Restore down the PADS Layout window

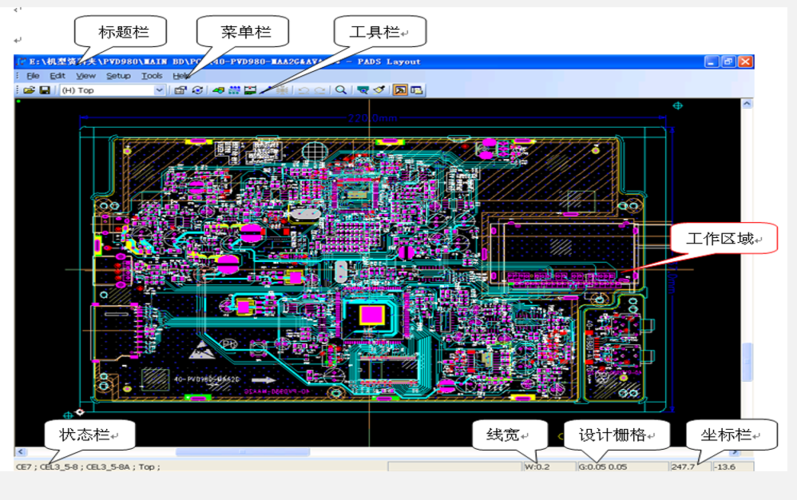click(x=728, y=61)
